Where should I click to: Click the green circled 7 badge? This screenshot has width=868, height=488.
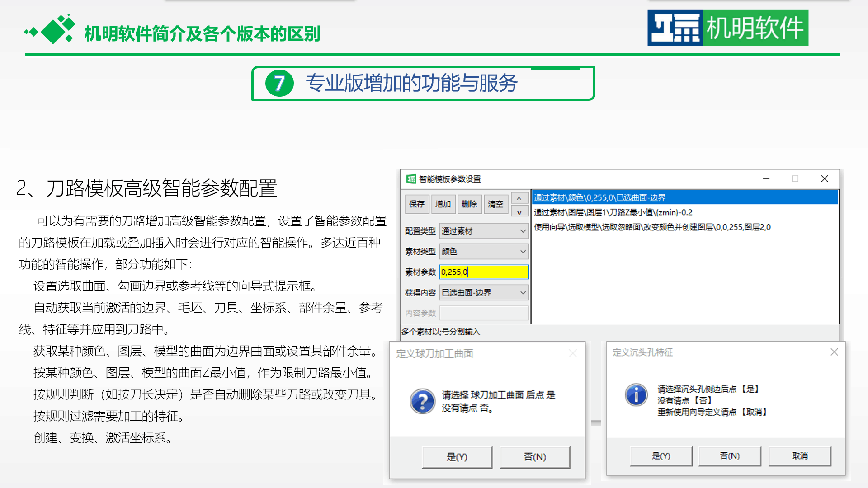click(279, 83)
